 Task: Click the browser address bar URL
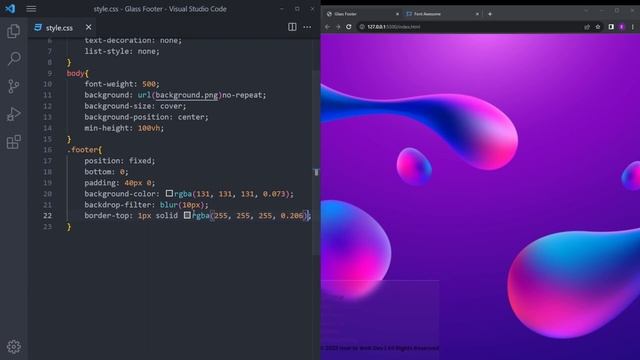(x=393, y=27)
